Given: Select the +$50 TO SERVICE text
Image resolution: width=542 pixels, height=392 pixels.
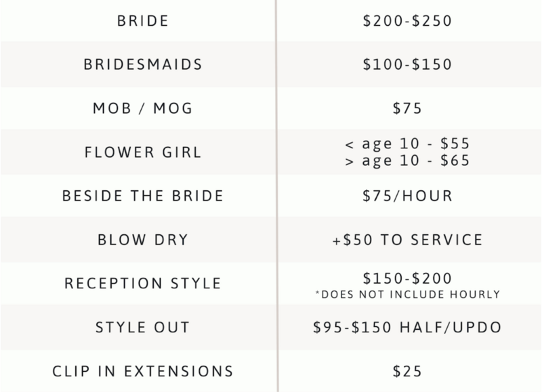Looking at the screenshot, I should (x=408, y=240).
